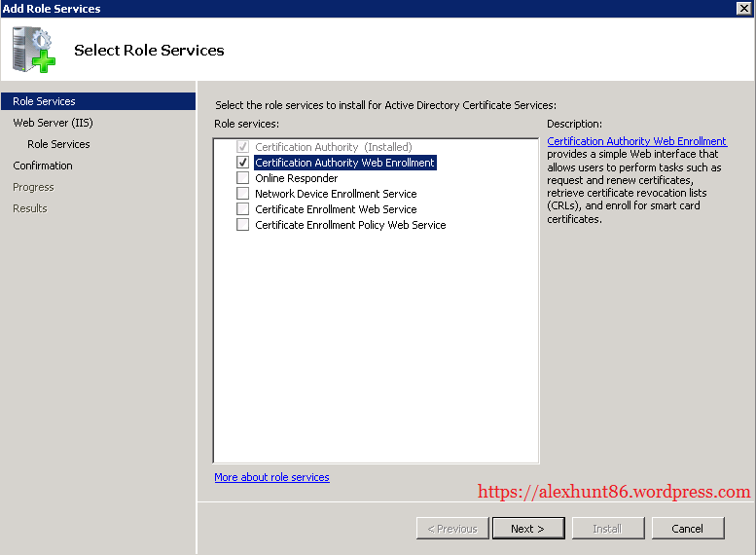Select the Progress step in sidebar

[x=33, y=187]
